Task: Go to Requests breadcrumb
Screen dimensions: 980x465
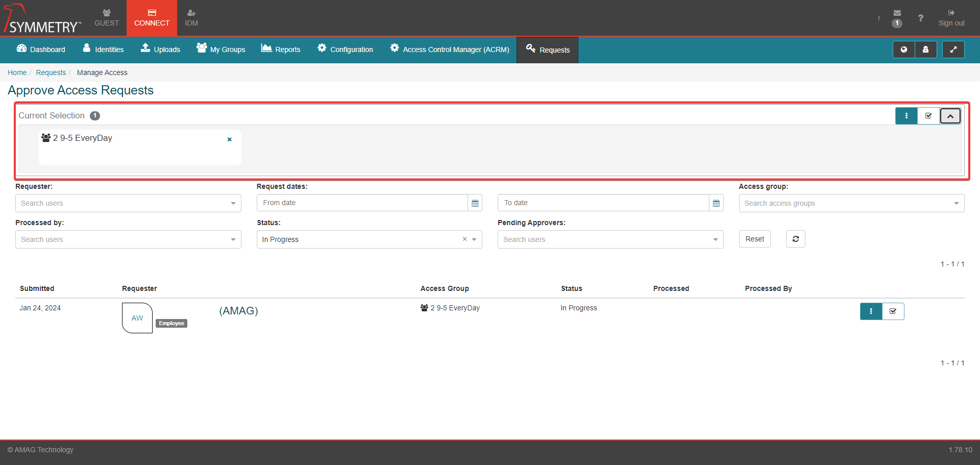Action: 51,72
